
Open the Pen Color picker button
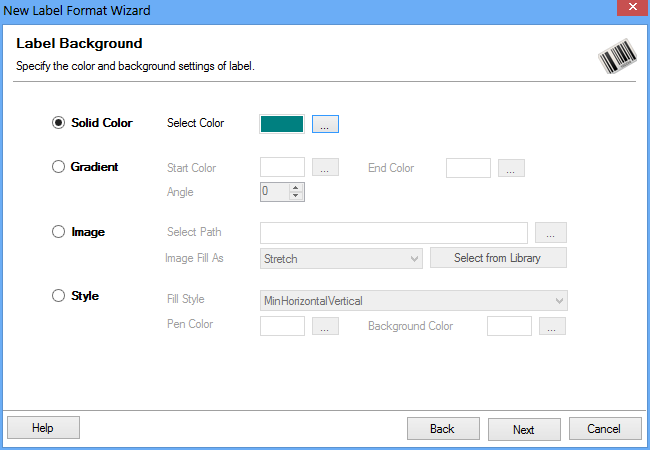(x=326, y=326)
